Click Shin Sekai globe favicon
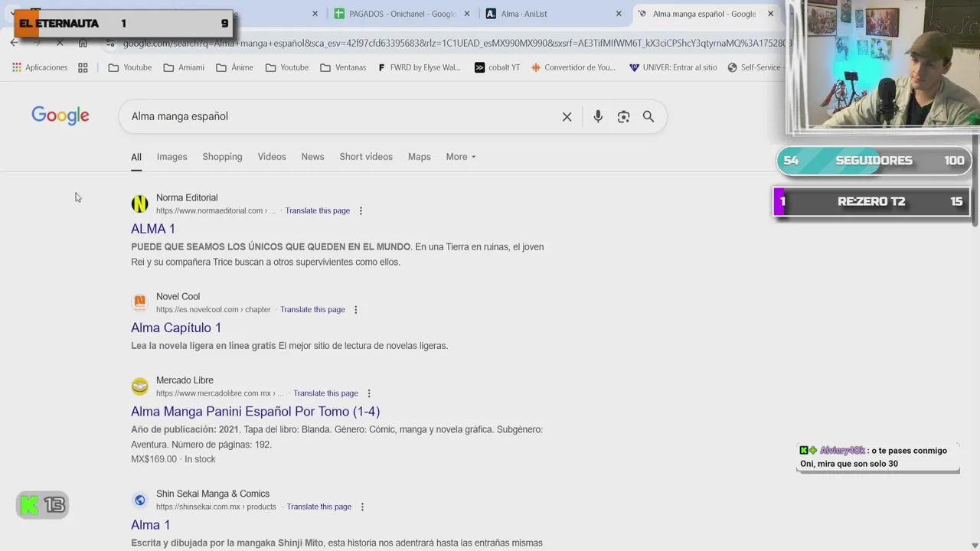Screen dimensions: 980x551 139,500
